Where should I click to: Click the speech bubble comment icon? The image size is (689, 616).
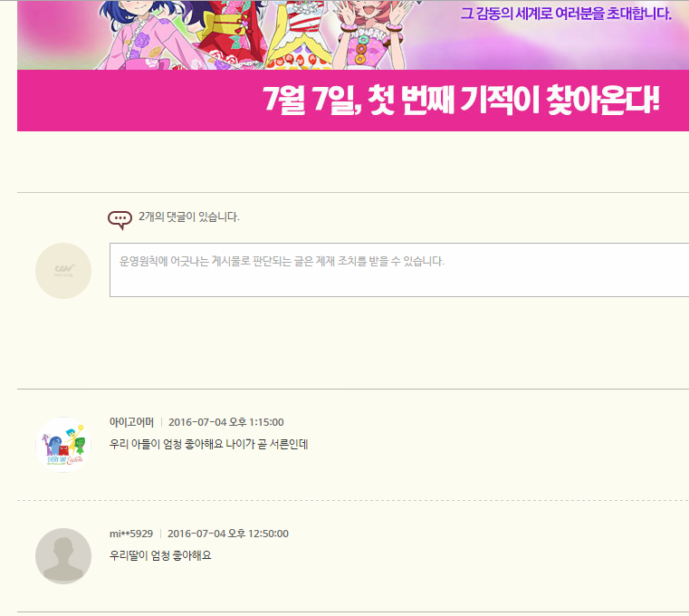120,220
